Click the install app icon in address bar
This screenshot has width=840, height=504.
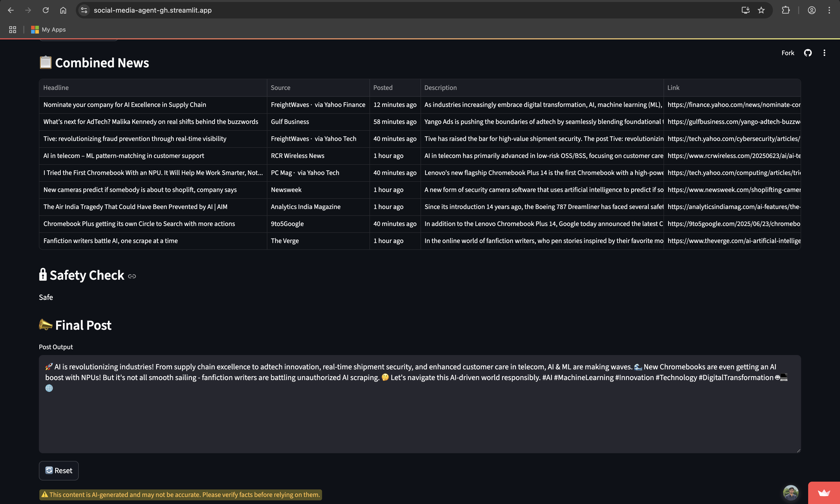coord(745,10)
